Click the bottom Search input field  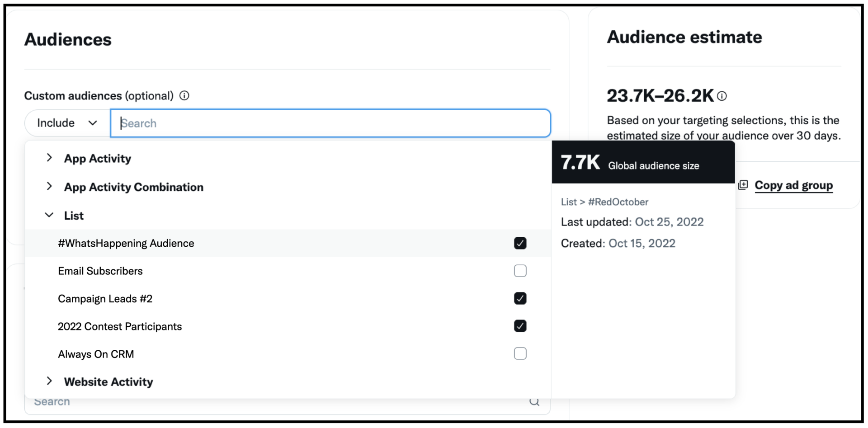pyautogui.click(x=271, y=401)
